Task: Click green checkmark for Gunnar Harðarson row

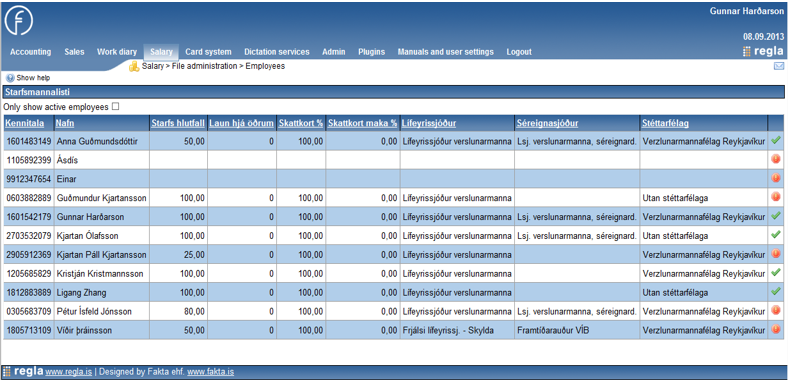Action: tap(776, 216)
